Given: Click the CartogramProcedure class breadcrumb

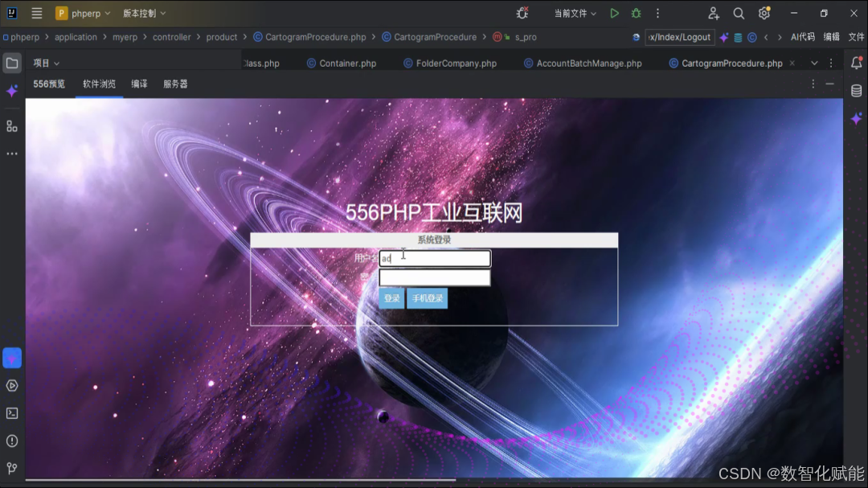Looking at the screenshot, I should 429,37.
